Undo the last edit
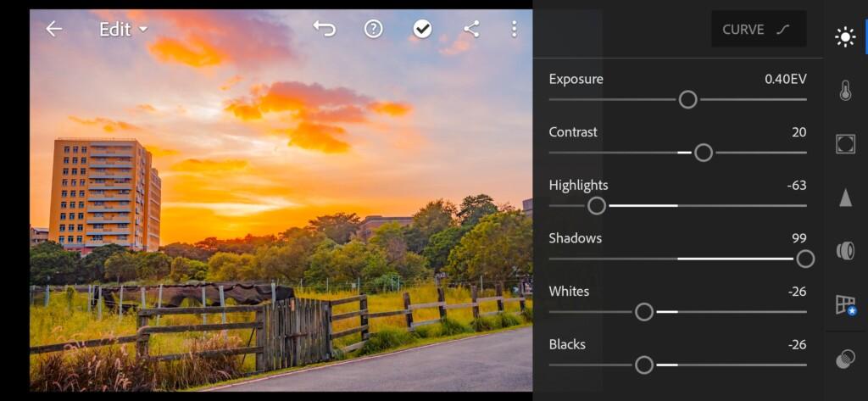Screen dimensions: 868x401 pos(325,29)
